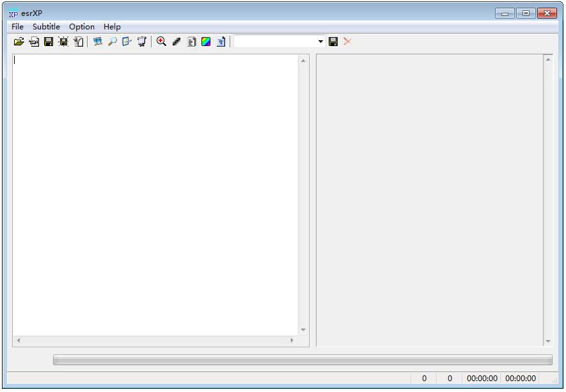Open the Subtitle menu
Viewport: 566px width, 392px height.
46,27
